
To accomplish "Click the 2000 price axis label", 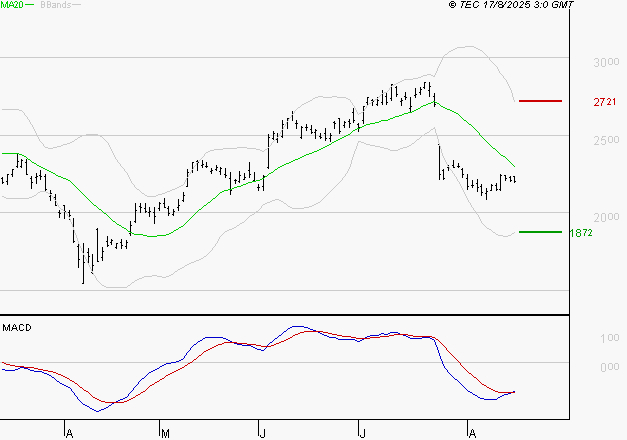I will tap(603, 217).
